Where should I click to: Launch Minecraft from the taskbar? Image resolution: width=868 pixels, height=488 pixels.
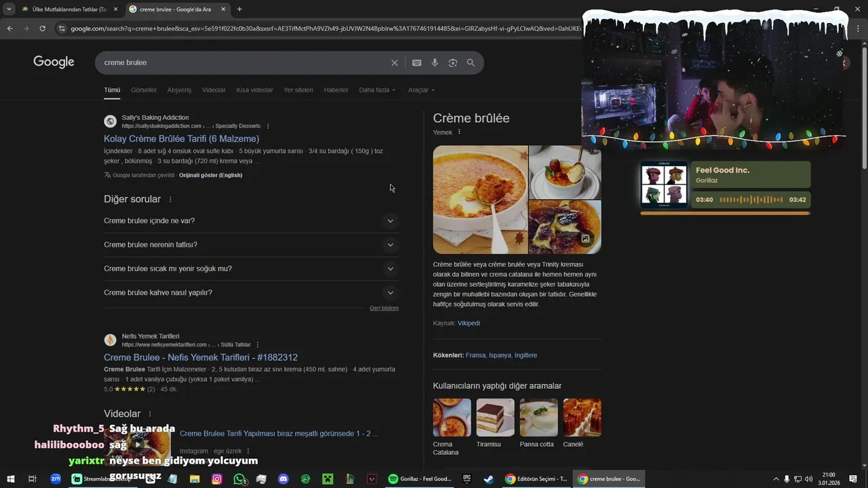[x=328, y=479]
